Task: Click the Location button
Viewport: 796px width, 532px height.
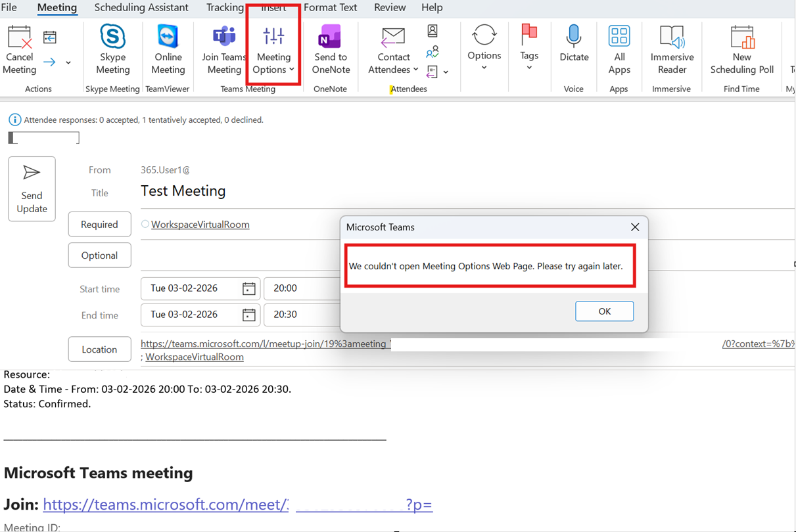Action: (99, 349)
